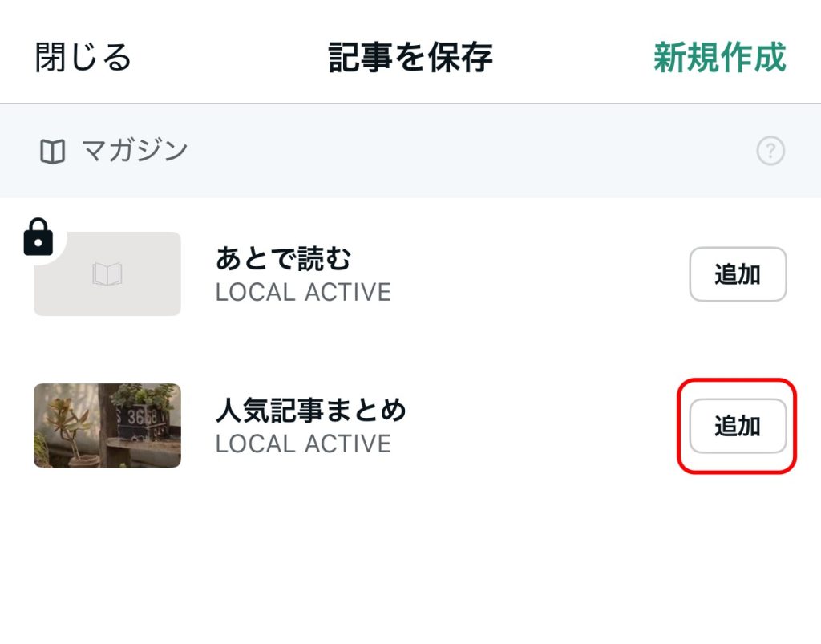This screenshot has width=821, height=644.
Task: Click the 記事を保存 header title
Action: tap(410, 57)
